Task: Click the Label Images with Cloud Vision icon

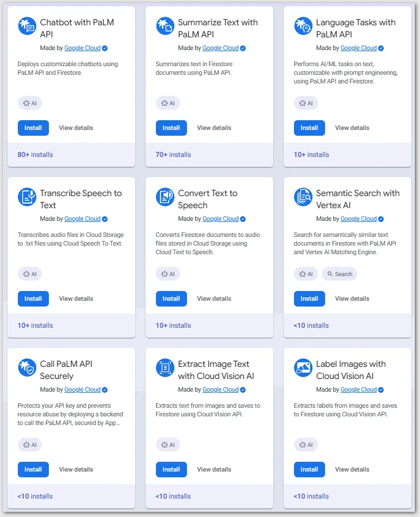Action: pyautogui.click(x=303, y=367)
